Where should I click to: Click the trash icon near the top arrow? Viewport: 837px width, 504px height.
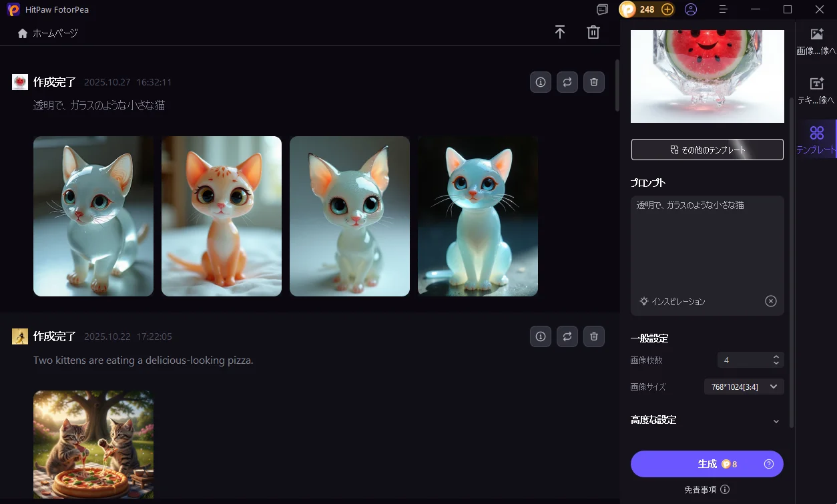pos(593,31)
